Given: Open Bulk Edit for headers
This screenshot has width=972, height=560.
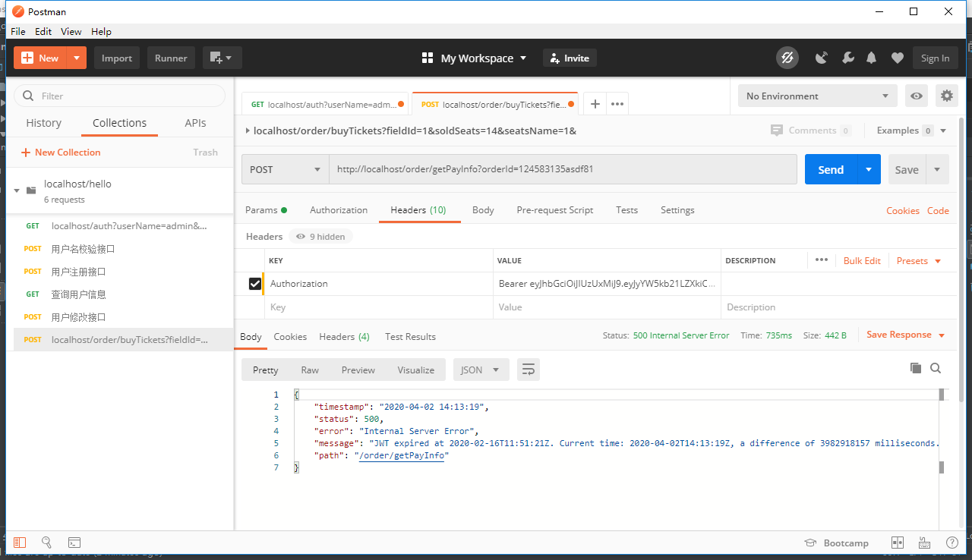Looking at the screenshot, I should coord(862,260).
